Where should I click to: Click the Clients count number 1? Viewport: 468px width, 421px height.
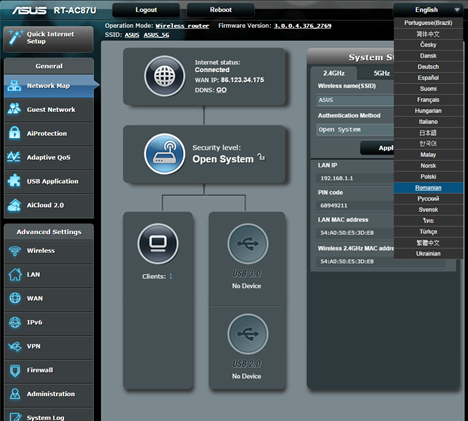pyautogui.click(x=170, y=276)
